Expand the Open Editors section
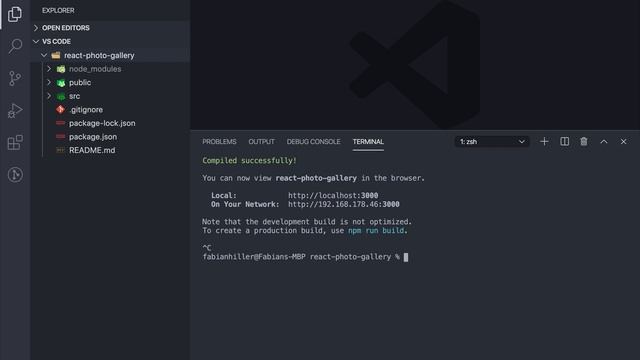 pos(36,28)
